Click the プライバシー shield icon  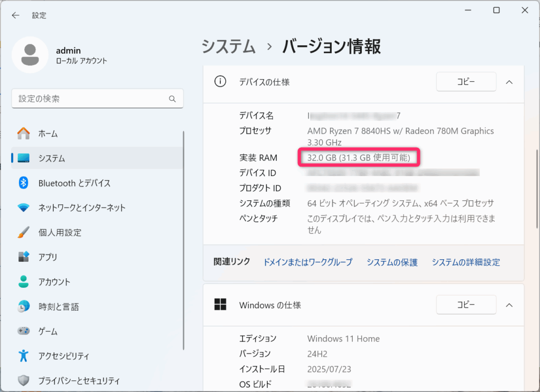[x=23, y=380]
